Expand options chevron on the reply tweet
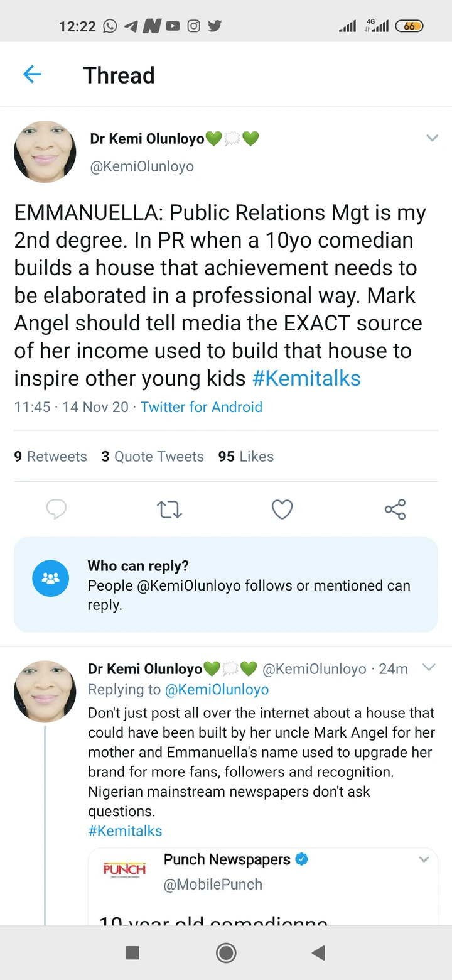 [x=429, y=668]
